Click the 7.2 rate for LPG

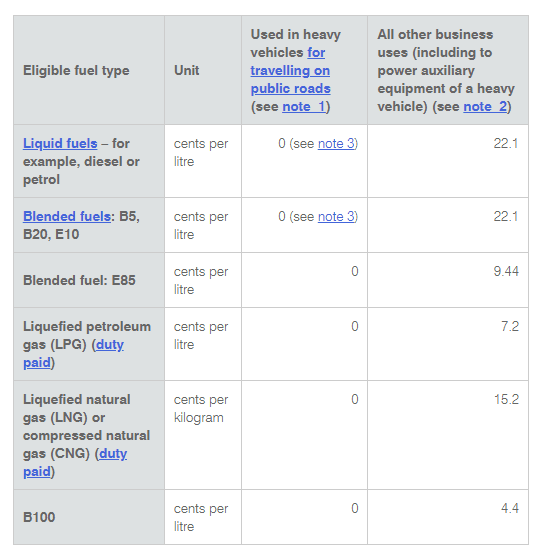click(x=510, y=326)
